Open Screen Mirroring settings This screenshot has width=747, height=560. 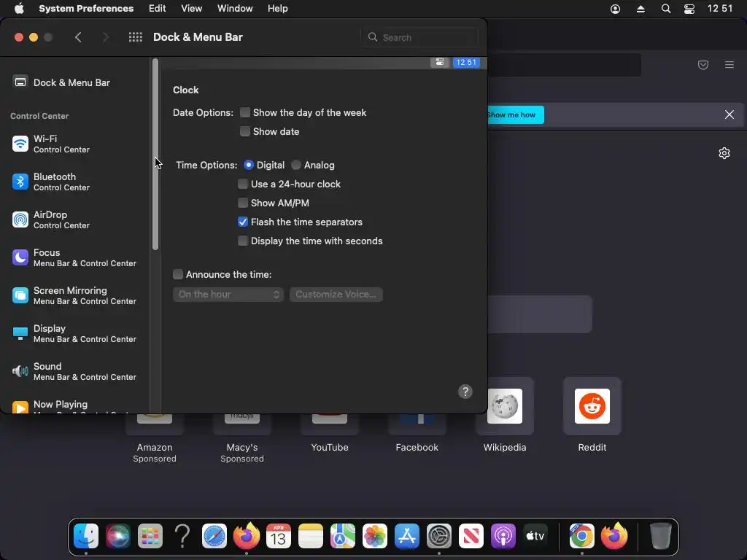[x=74, y=295]
